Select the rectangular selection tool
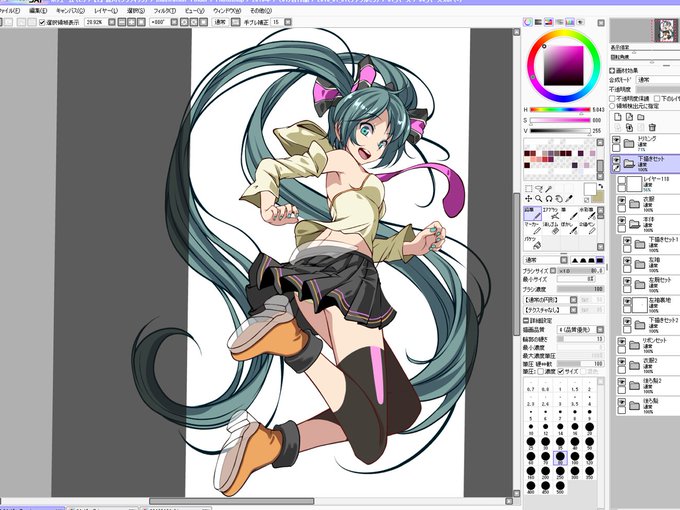 pyautogui.click(x=528, y=189)
